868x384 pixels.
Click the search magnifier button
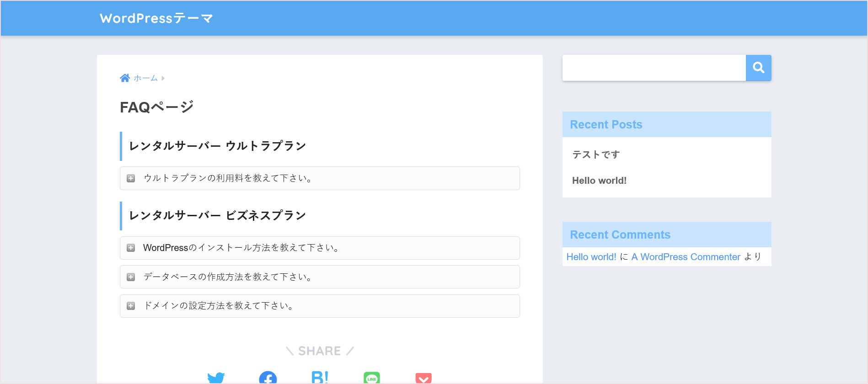tap(758, 68)
